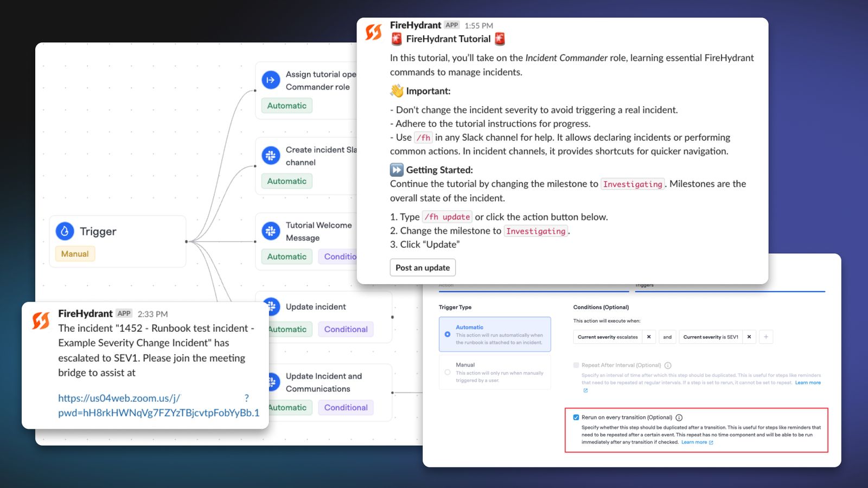Viewport: 868px width, 488px height.
Task: Add a new condition with the plus button
Action: pos(766,337)
